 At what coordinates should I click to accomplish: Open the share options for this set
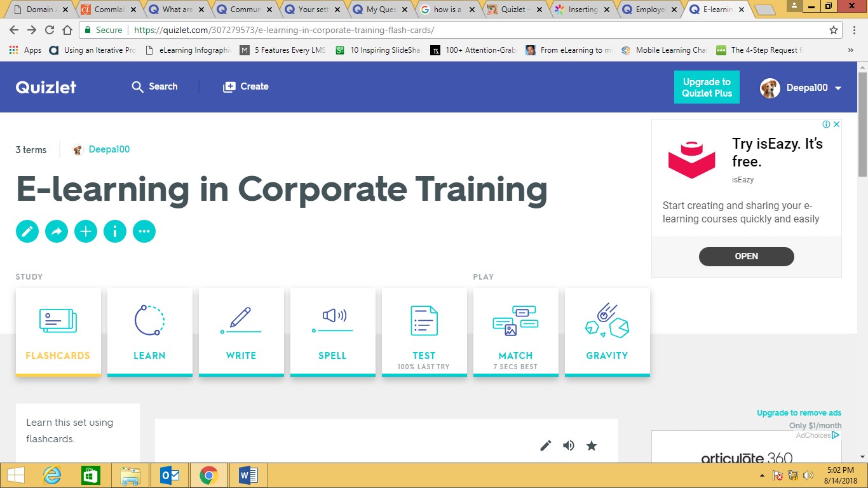click(x=57, y=231)
